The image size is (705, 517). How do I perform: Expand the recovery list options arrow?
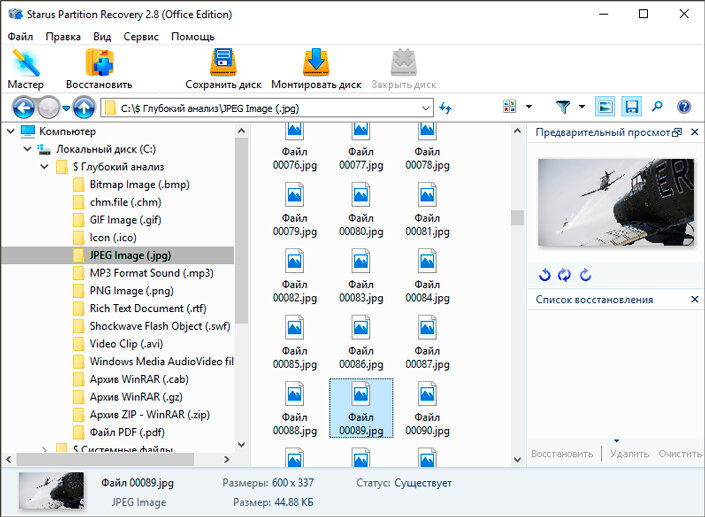[x=616, y=441]
